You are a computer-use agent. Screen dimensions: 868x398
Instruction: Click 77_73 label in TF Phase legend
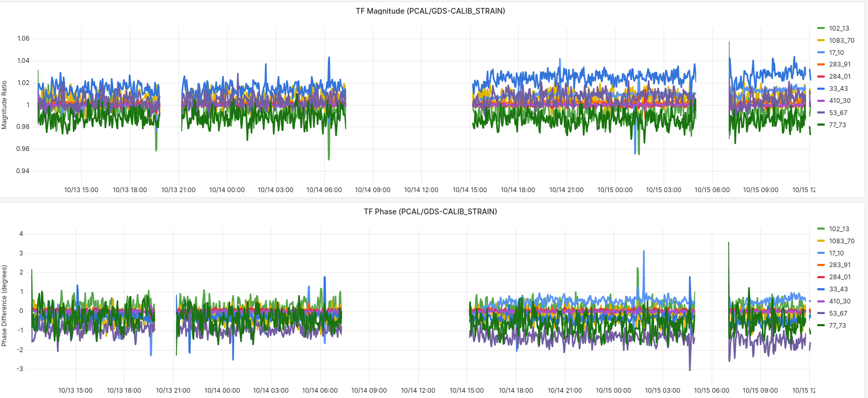(837, 326)
